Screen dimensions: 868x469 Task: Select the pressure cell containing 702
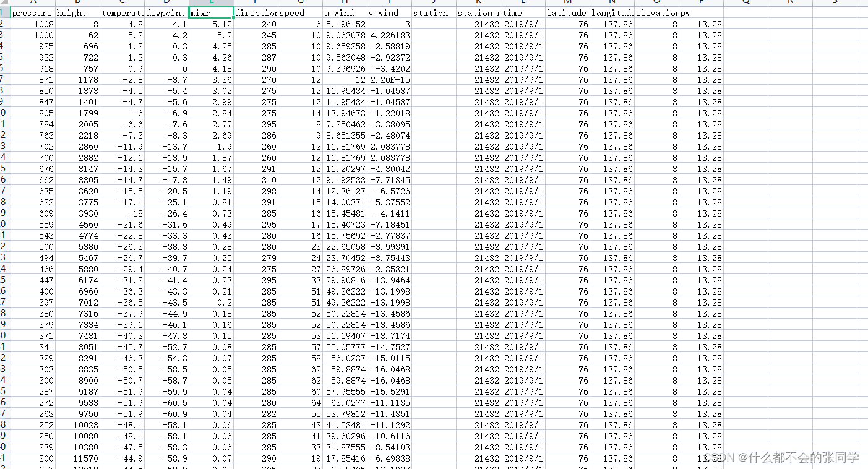click(33, 147)
